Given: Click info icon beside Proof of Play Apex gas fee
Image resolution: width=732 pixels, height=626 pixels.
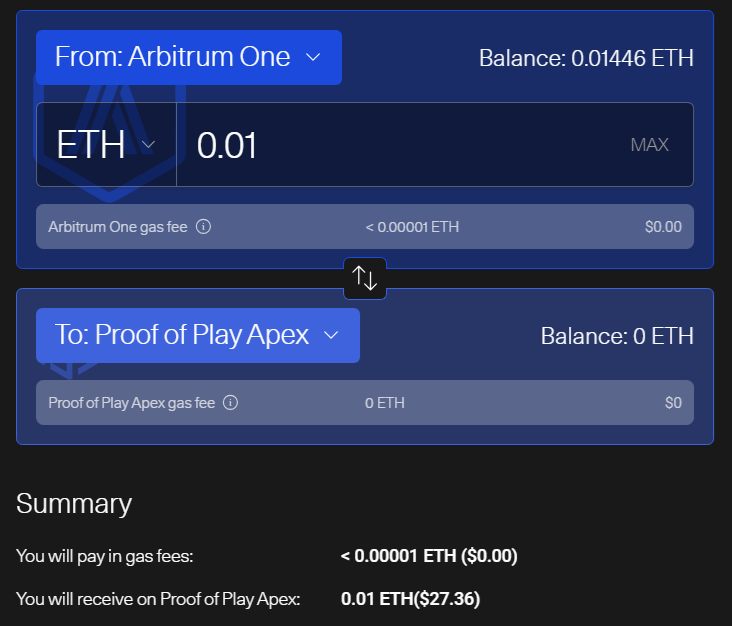Looking at the screenshot, I should pyautogui.click(x=230, y=402).
